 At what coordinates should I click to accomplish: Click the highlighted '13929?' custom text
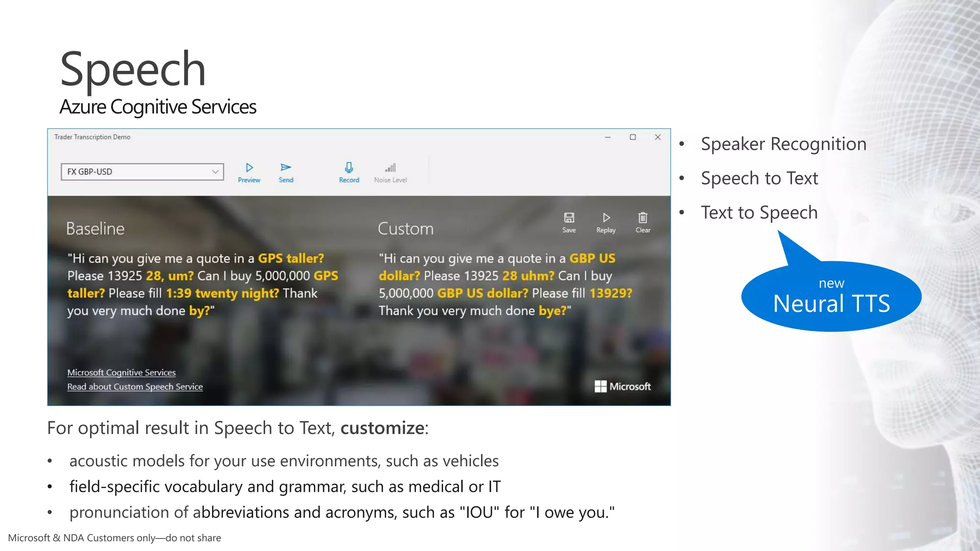[611, 293]
